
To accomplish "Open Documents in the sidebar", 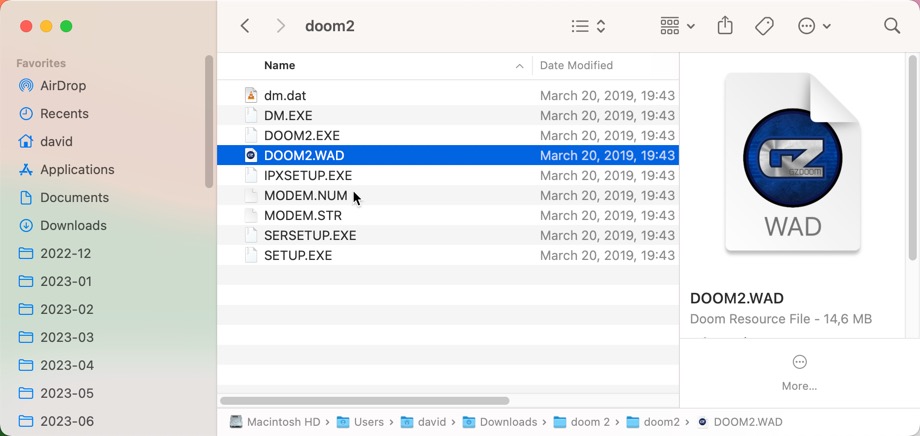I will [x=63, y=198].
